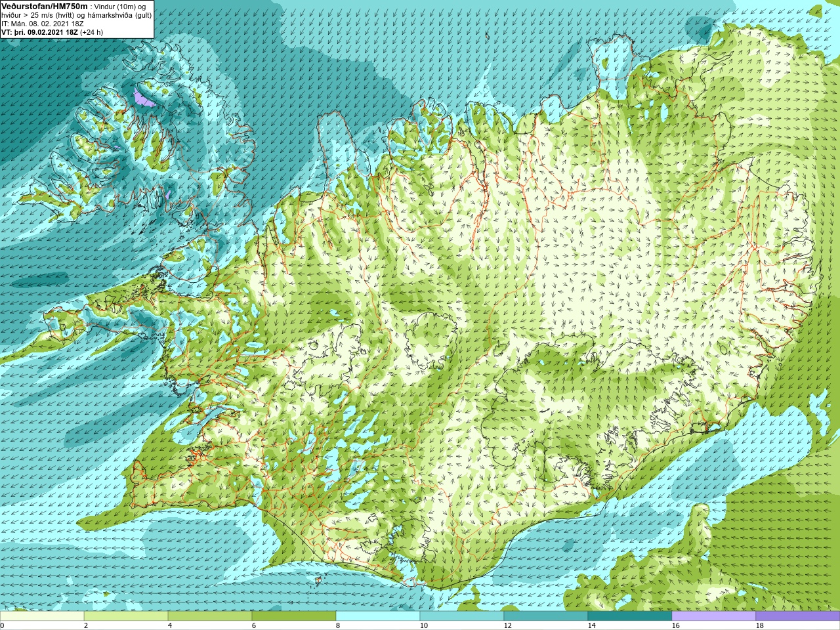Click the "Vindur (10m) og" label
The width and height of the screenshot is (840, 630).
click(x=120, y=7)
